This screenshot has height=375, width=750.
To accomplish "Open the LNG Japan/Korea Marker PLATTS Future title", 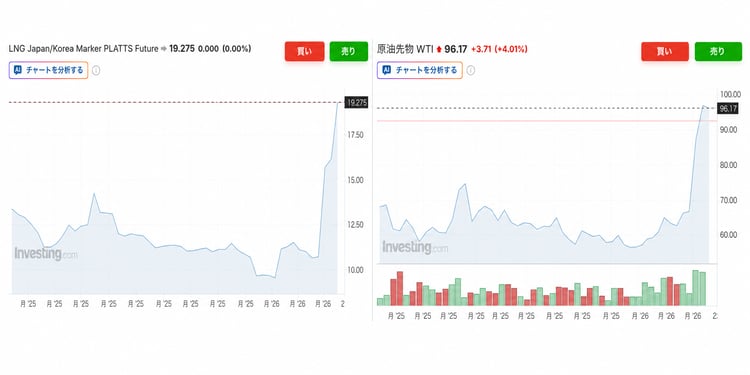I will tap(83, 49).
